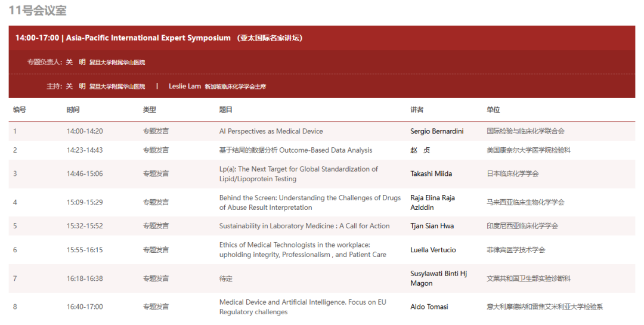The image size is (644, 325).
Task: Click '新加坡临床化学学会主席' host affiliation
Action: [x=236, y=86]
